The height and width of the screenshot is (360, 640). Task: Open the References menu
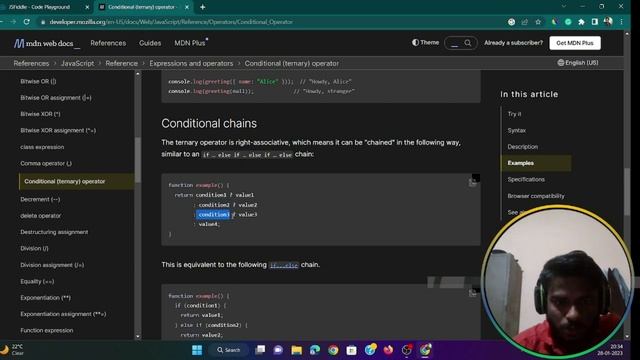tap(108, 43)
